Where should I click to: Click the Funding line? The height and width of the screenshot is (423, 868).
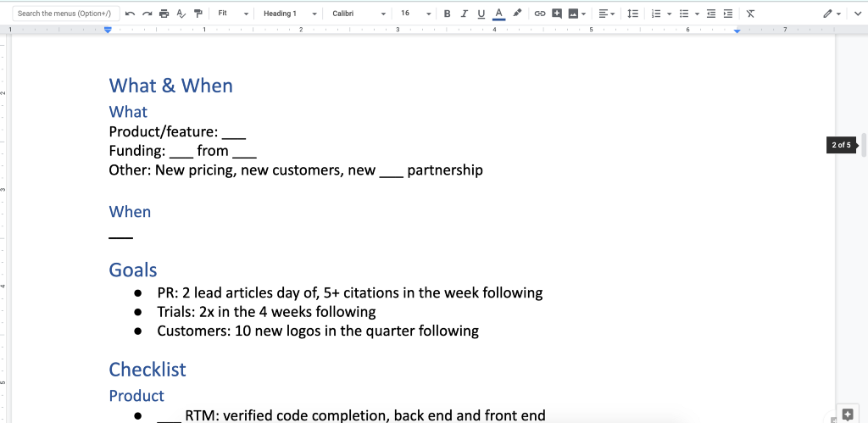click(x=183, y=151)
